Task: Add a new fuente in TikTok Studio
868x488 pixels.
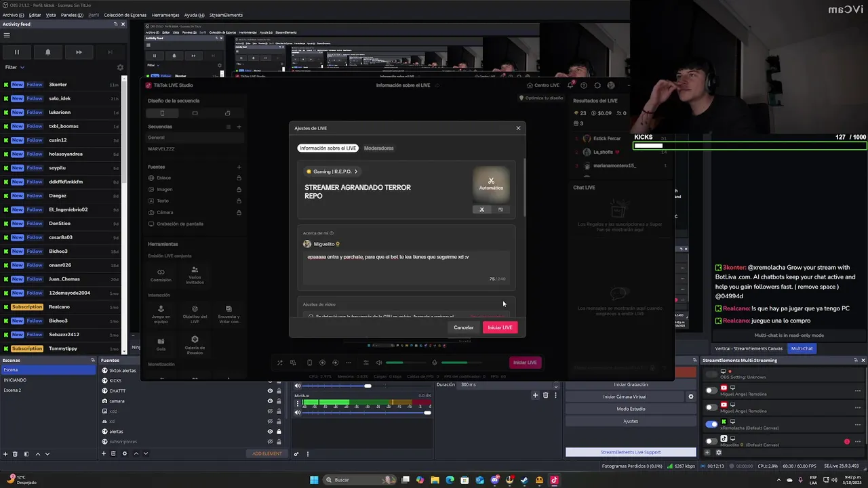Action: 239,167
